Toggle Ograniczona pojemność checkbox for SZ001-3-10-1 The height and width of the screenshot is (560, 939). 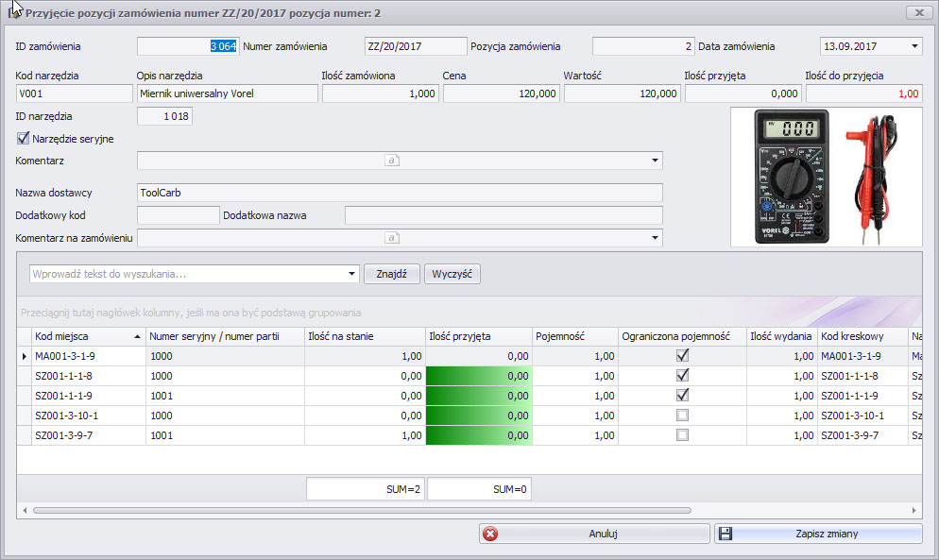(682, 416)
